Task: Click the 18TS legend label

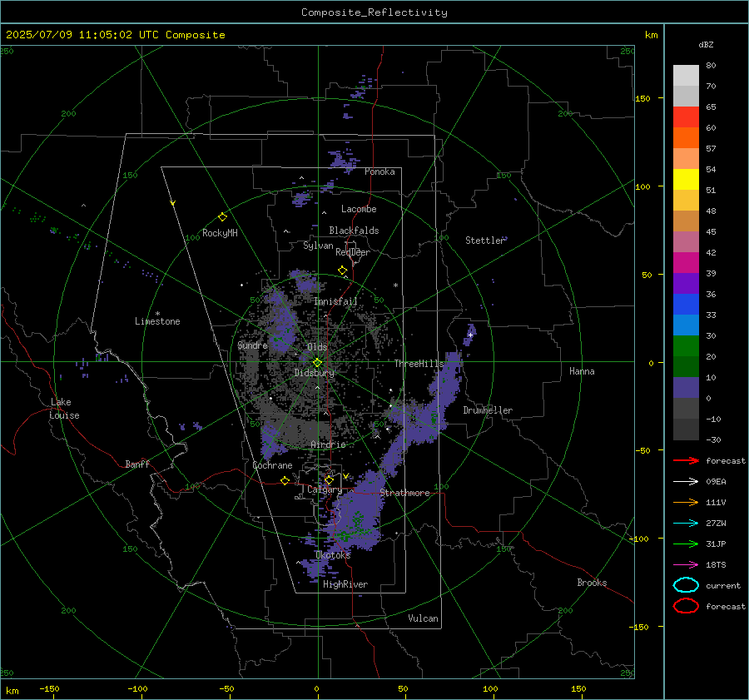Action: pyautogui.click(x=716, y=565)
